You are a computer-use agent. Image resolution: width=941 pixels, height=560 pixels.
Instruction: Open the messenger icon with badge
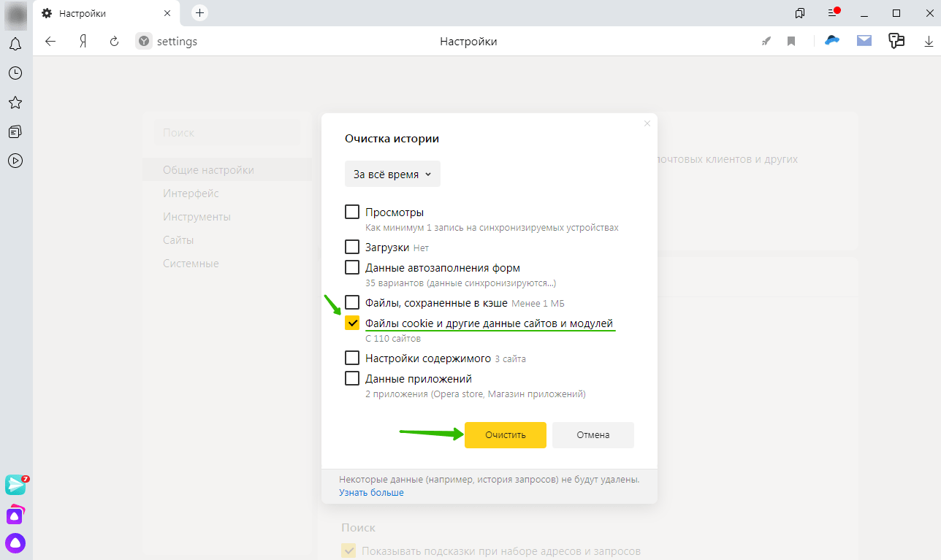click(x=15, y=484)
